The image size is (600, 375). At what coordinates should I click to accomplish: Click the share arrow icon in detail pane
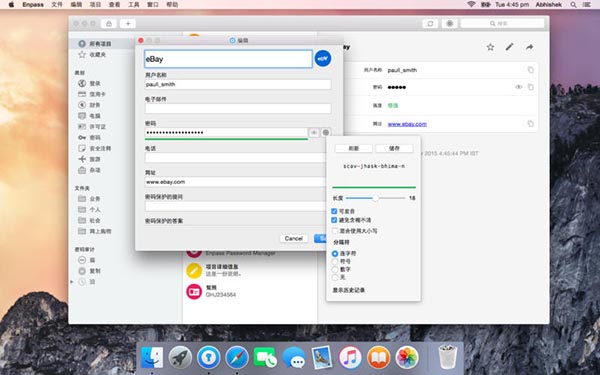pos(530,47)
